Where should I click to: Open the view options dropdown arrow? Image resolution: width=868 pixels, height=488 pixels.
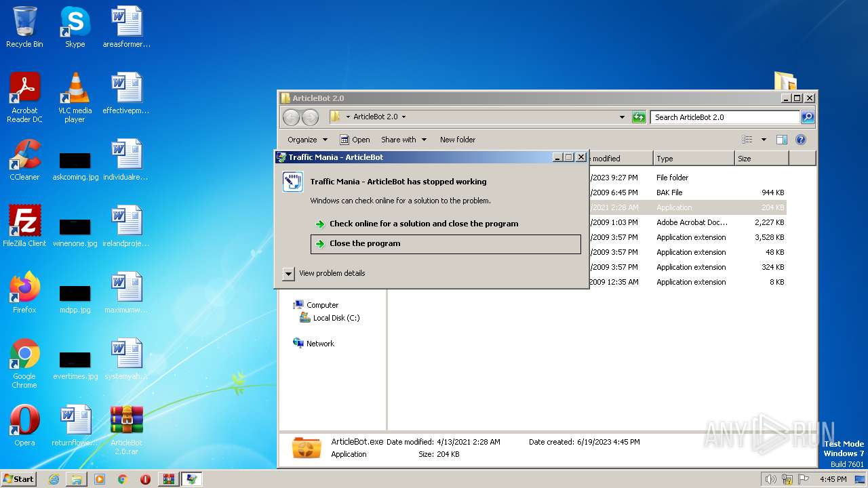(x=764, y=140)
